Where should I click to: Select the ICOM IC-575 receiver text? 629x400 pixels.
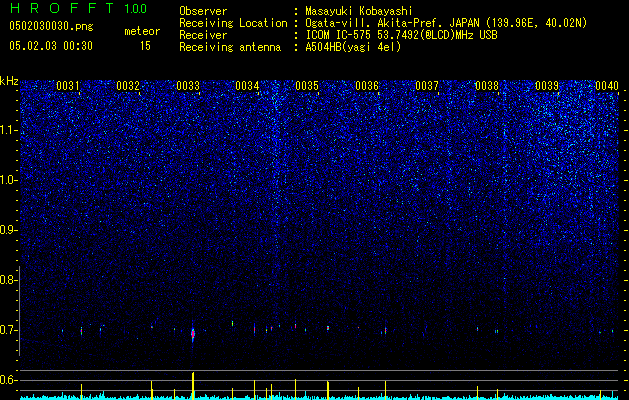point(401,35)
